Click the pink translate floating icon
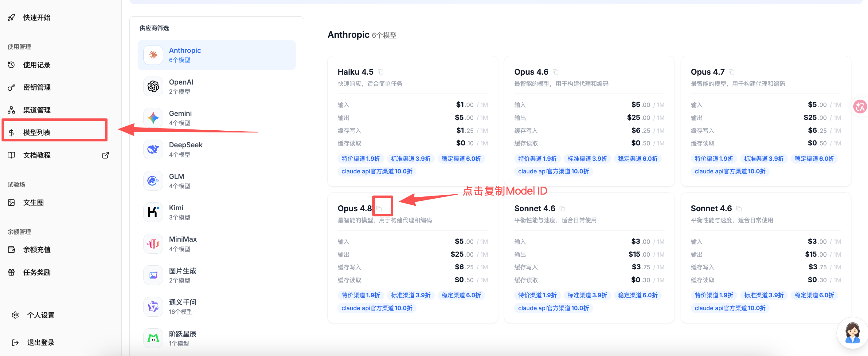868x356 pixels. [860, 107]
